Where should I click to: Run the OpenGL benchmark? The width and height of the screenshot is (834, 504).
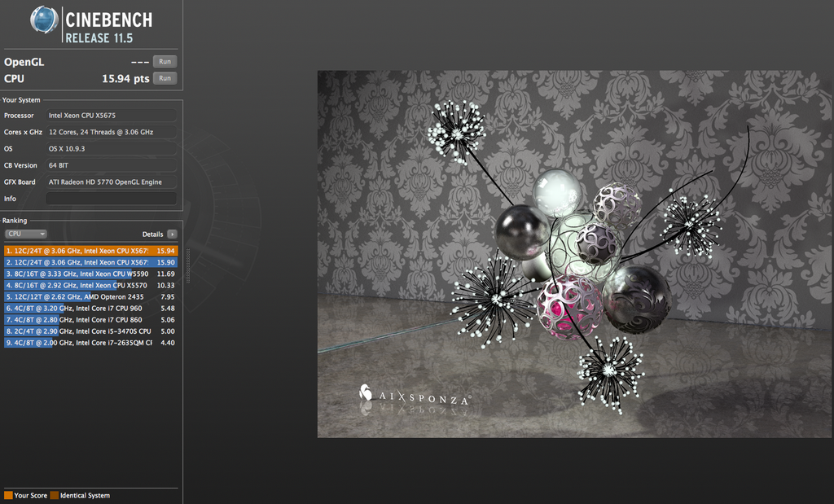click(x=165, y=62)
